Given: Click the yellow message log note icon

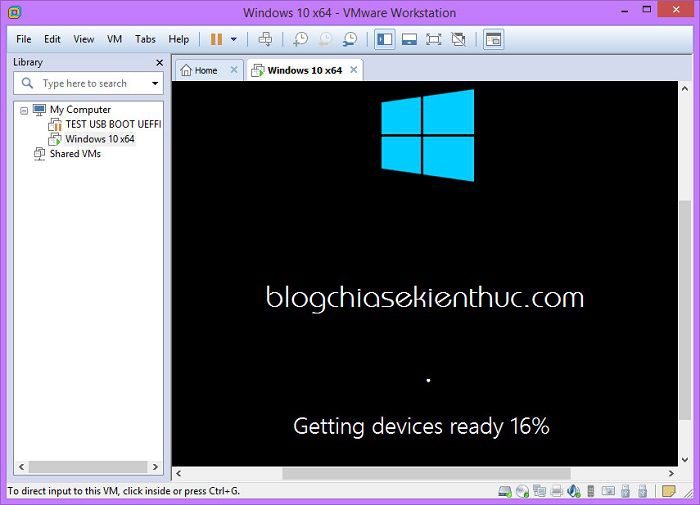Looking at the screenshot, I should pos(668,491).
